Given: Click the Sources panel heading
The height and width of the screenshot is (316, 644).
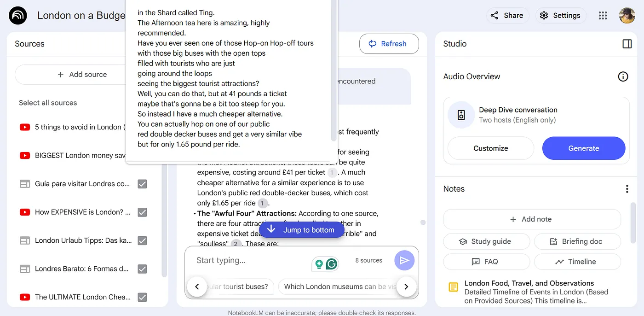Looking at the screenshot, I should point(29,44).
